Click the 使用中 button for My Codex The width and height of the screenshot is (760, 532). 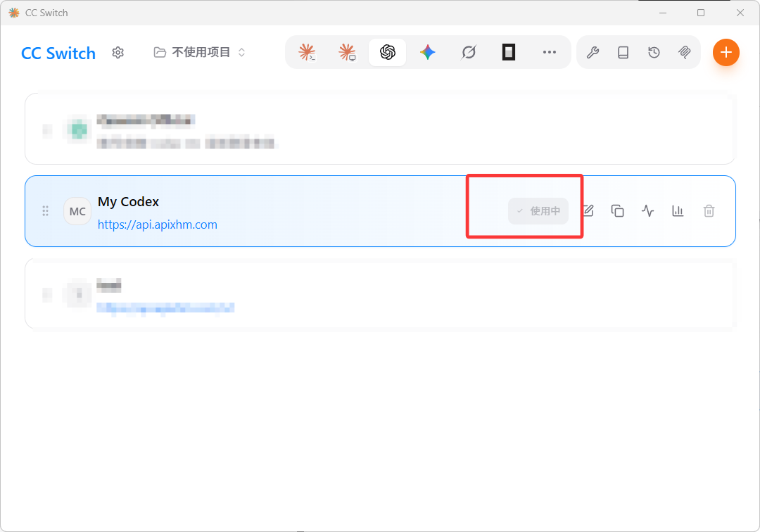pos(538,211)
